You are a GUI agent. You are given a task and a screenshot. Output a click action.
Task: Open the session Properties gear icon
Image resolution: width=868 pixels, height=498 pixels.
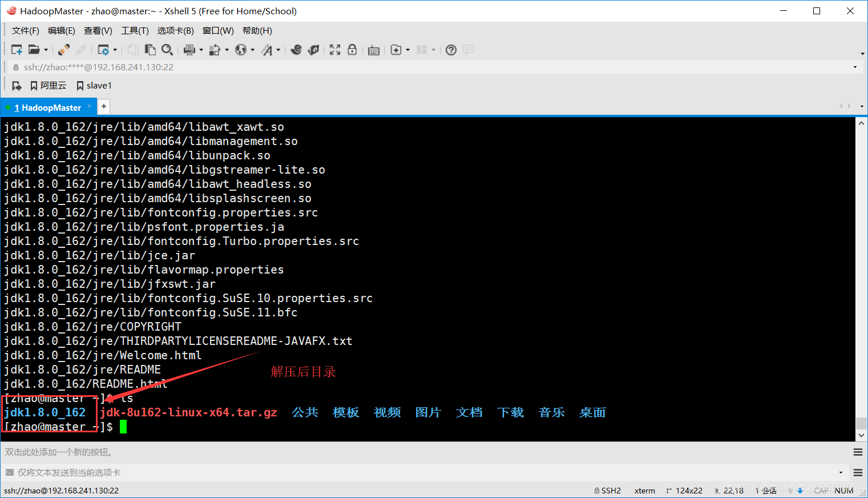click(x=103, y=50)
